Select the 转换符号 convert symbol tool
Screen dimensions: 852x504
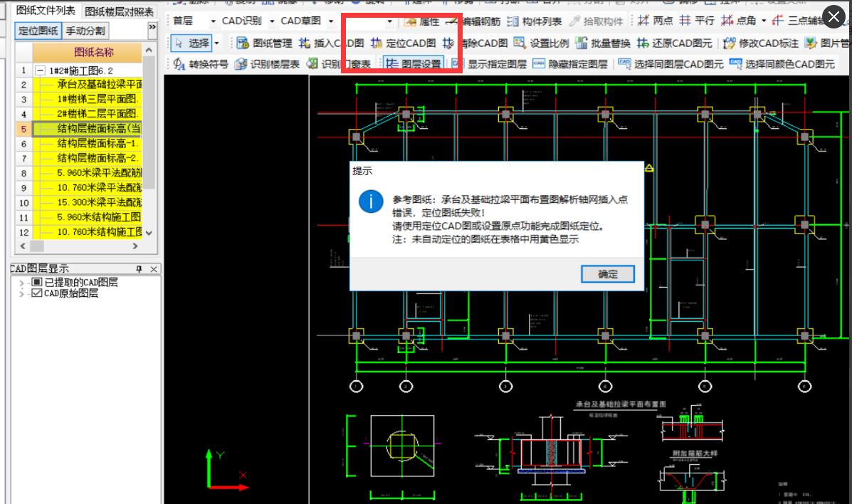(201, 64)
